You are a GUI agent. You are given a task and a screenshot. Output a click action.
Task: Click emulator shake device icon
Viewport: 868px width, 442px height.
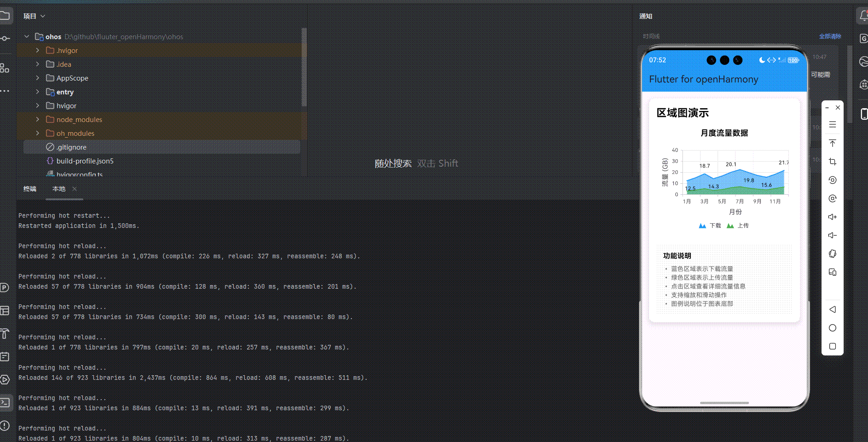[x=833, y=254]
